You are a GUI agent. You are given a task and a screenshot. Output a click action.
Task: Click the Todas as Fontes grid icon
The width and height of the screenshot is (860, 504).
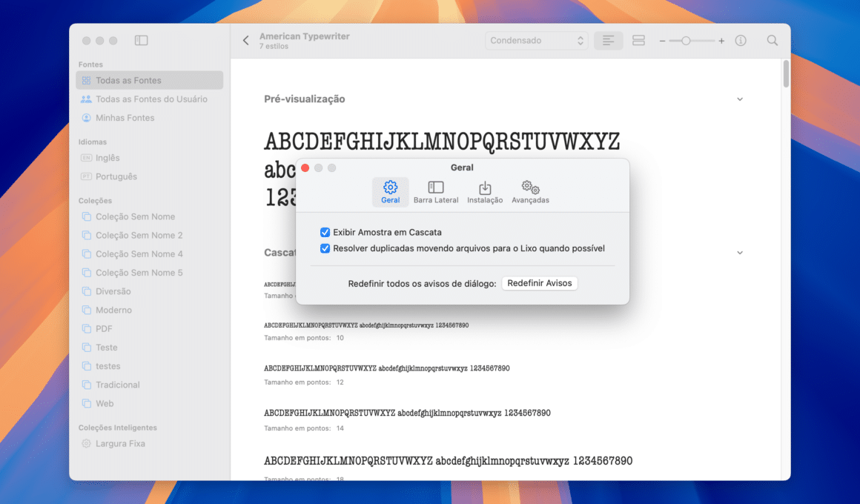(x=86, y=80)
